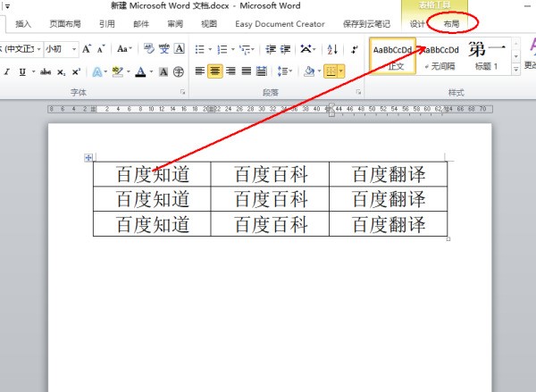This screenshot has width=536, height=392.
Task: Toggle character shading
Action: point(163,71)
